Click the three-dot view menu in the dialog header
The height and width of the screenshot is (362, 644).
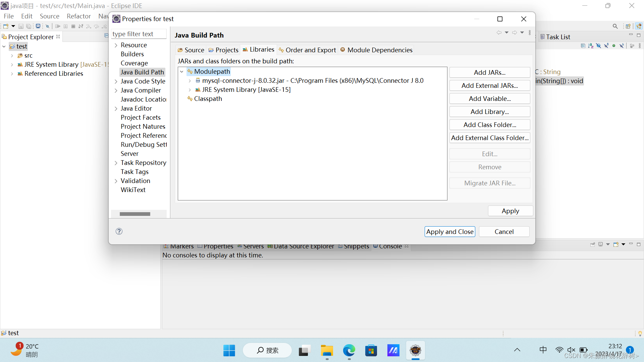(530, 33)
